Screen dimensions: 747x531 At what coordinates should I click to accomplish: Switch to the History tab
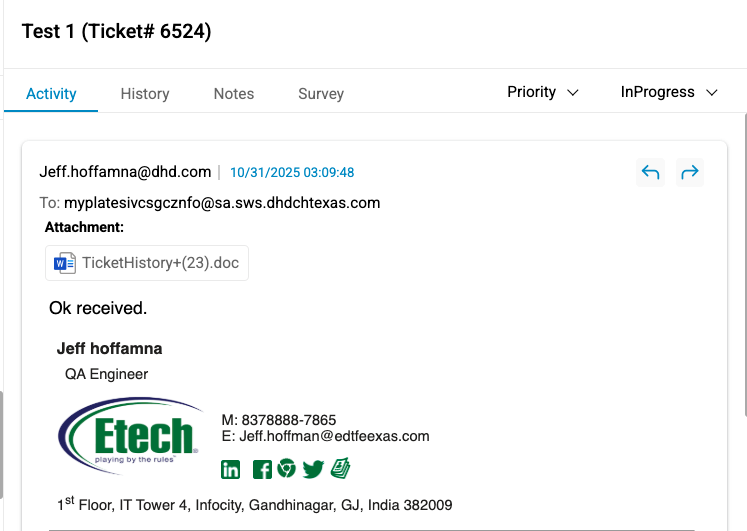pyautogui.click(x=145, y=94)
